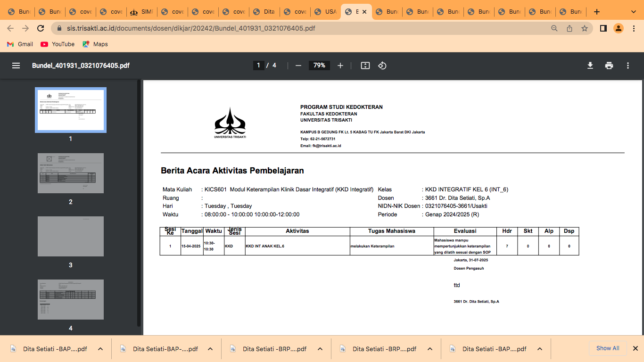
Task: Open the downloaded Dita Setiati-BAP-....pdf file
Action: [160, 349]
